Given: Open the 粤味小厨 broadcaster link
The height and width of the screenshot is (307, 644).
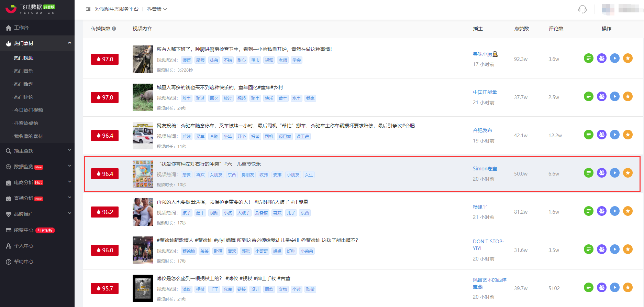Looking at the screenshot, I should click(482, 54).
